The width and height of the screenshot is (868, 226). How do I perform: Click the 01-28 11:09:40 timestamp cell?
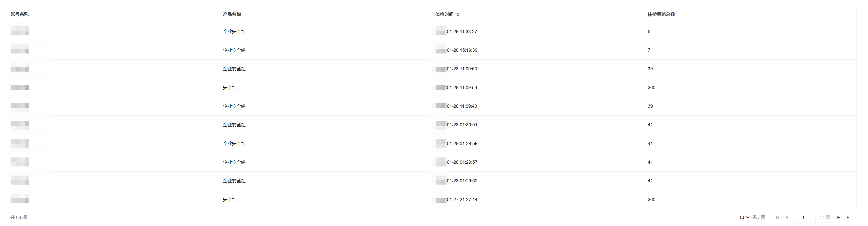coord(462,106)
